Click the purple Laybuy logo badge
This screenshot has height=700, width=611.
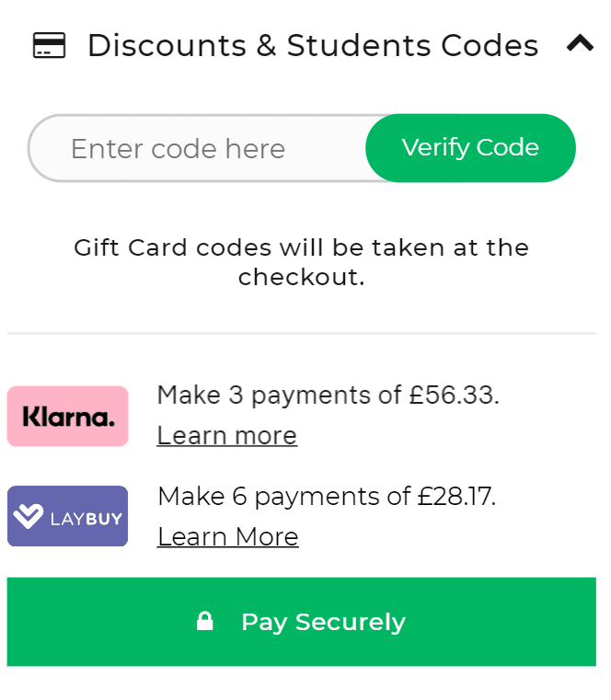68,516
